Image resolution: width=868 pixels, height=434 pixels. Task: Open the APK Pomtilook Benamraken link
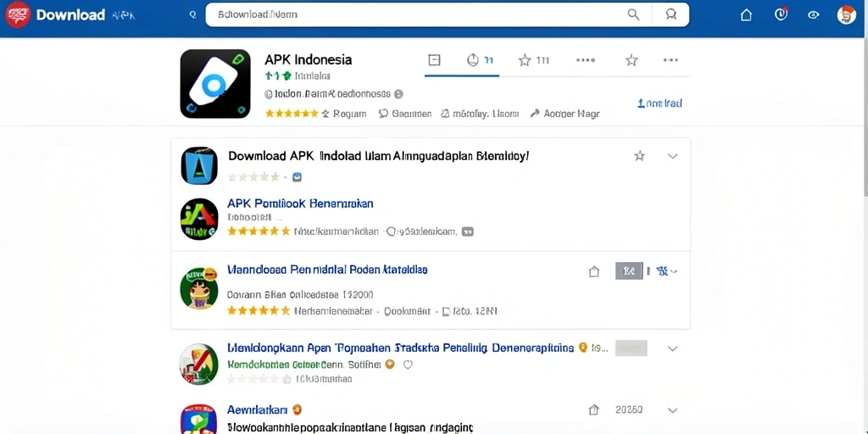[301, 203]
